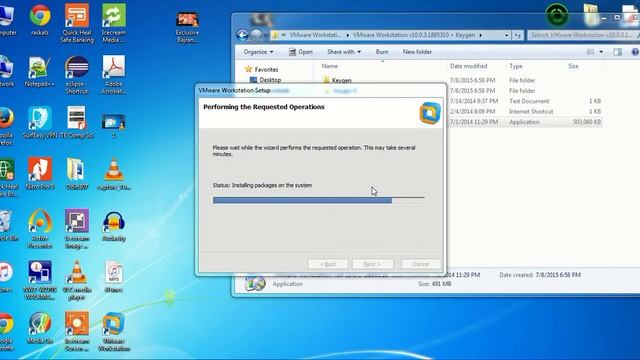
Task: Launch Quick Heal Safe Banking desktop icon
Action: pos(77,23)
